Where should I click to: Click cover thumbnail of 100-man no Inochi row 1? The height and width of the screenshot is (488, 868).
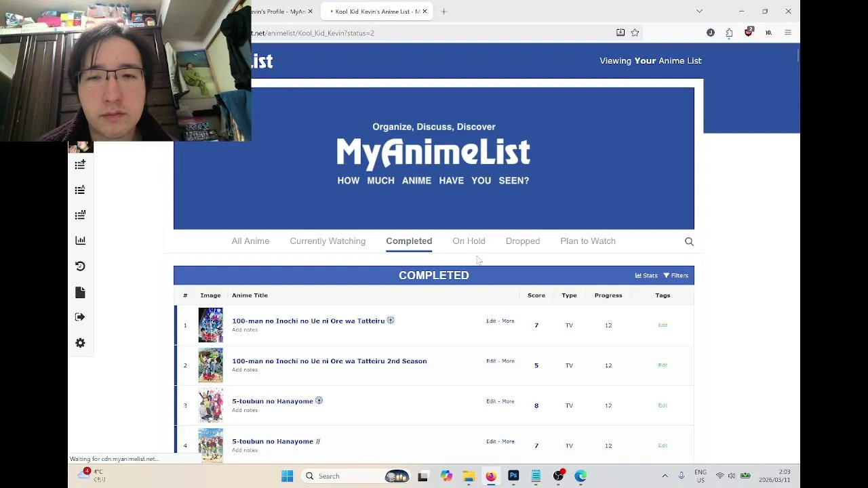click(x=210, y=325)
